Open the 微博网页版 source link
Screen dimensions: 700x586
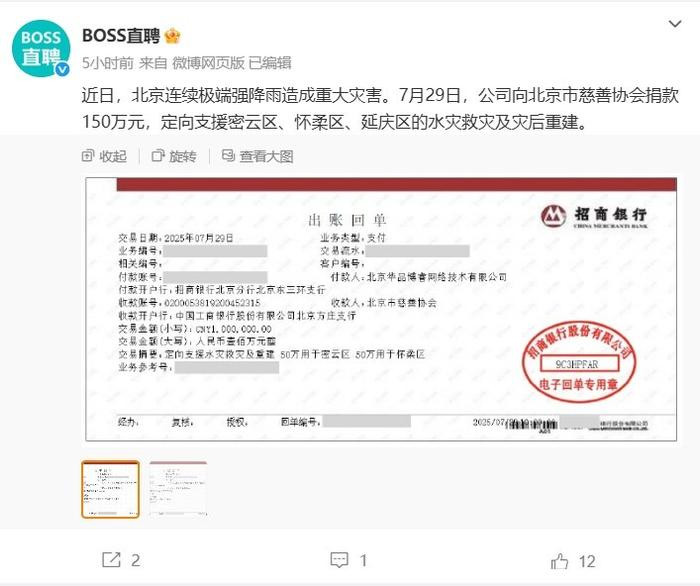[x=208, y=63]
